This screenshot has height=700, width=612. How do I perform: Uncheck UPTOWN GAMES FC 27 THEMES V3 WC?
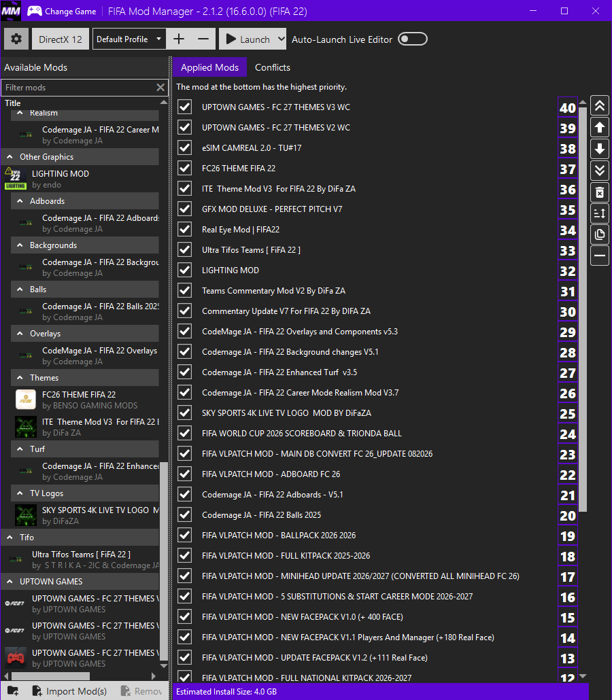tap(184, 107)
